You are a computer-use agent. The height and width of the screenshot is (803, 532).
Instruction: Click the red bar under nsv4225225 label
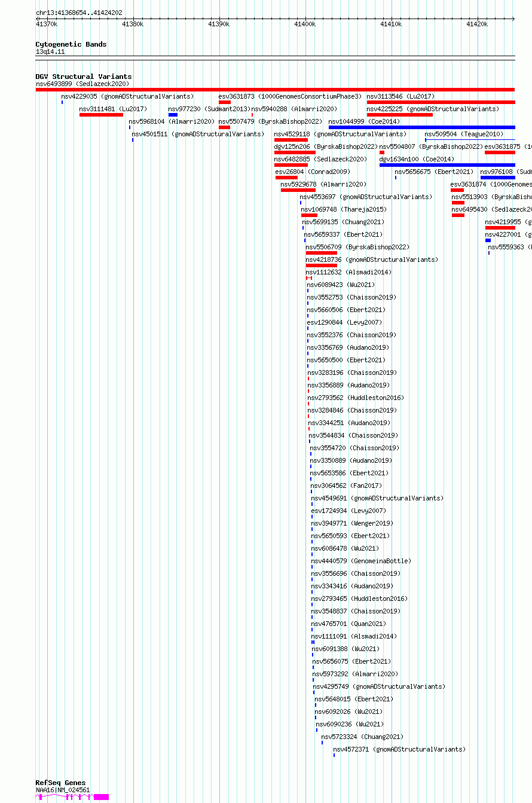pos(400,115)
